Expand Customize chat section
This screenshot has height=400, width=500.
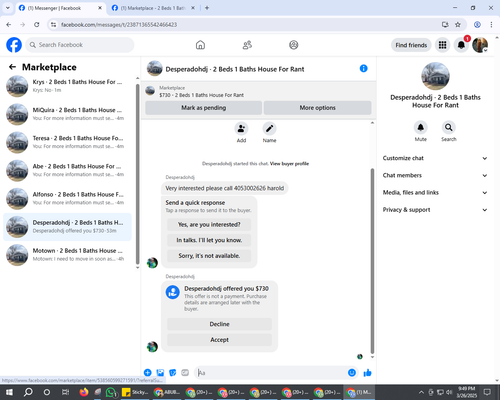point(435,158)
